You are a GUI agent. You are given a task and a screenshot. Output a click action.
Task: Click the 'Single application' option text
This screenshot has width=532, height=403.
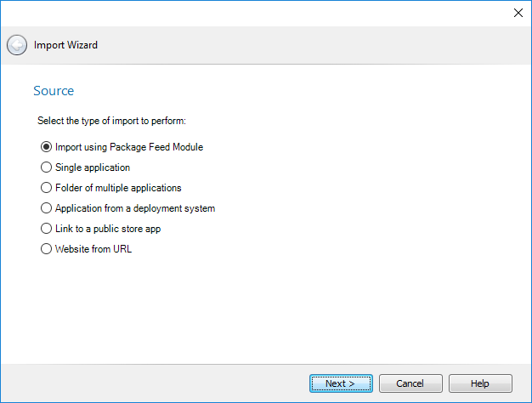(93, 167)
